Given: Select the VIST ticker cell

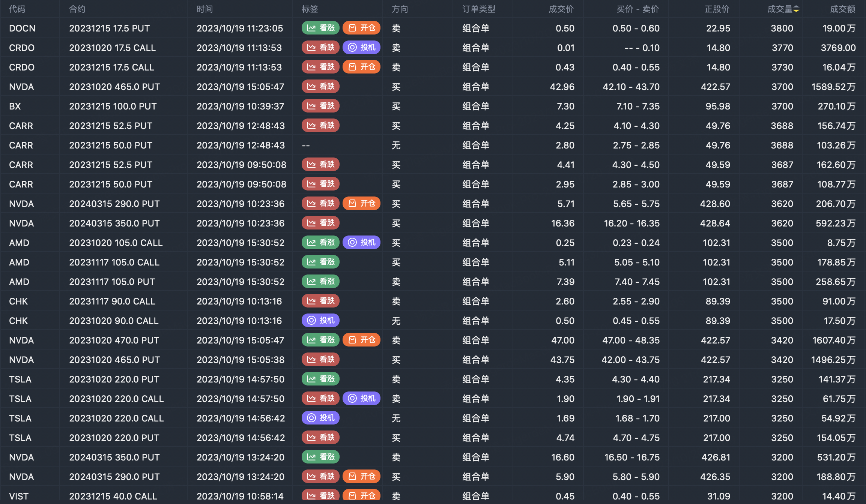Looking at the screenshot, I should point(19,496).
